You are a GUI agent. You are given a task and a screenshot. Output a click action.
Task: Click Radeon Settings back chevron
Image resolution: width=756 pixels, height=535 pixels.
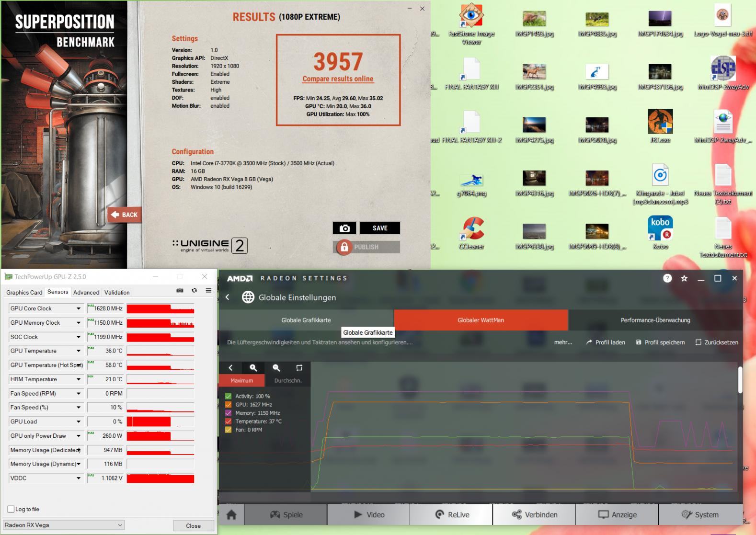pyautogui.click(x=228, y=297)
